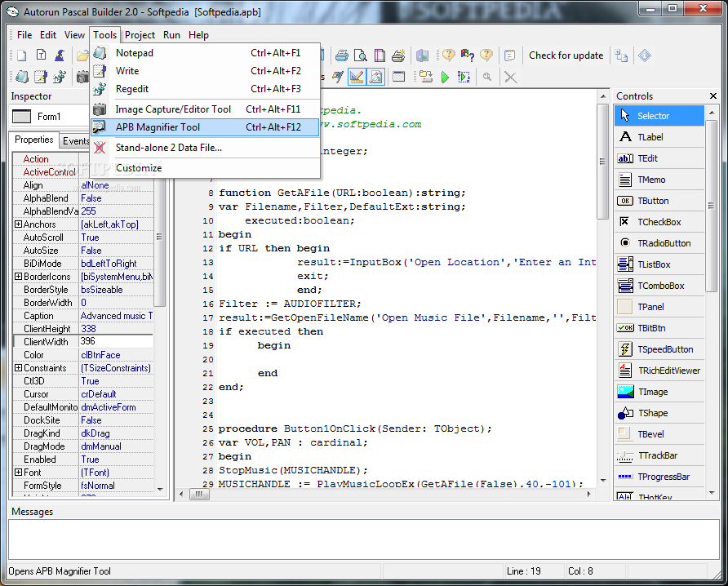Open the Project menu
Screen dimensions: 728x586
[x=140, y=35]
